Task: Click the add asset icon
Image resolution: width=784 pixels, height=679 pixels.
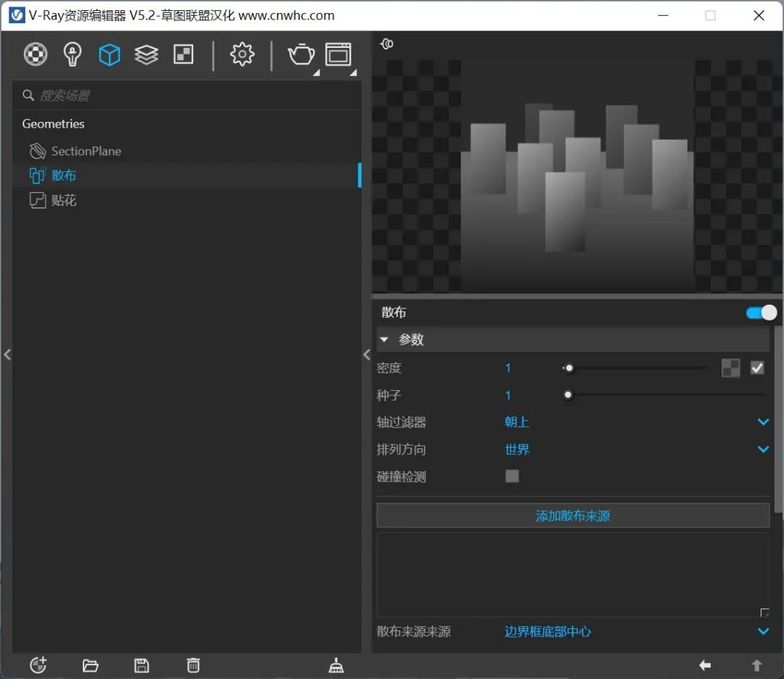Action: (x=38, y=665)
